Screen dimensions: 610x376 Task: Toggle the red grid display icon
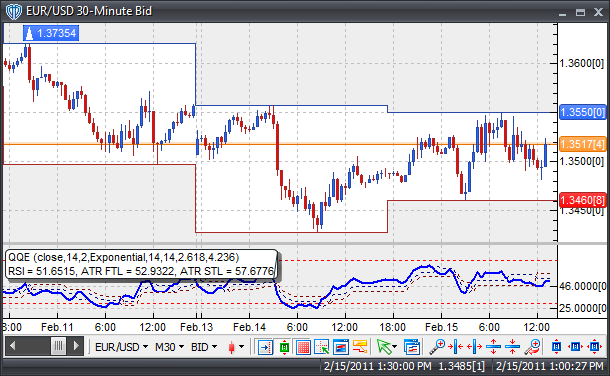(303, 347)
